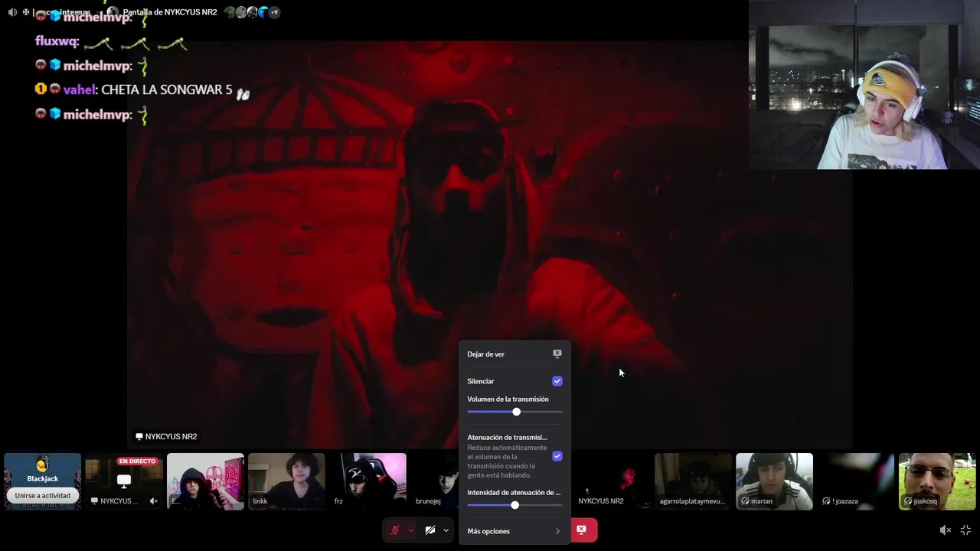The height and width of the screenshot is (551, 980).
Task: Click the streamer webcam overlay in the top right
Action: tap(864, 84)
